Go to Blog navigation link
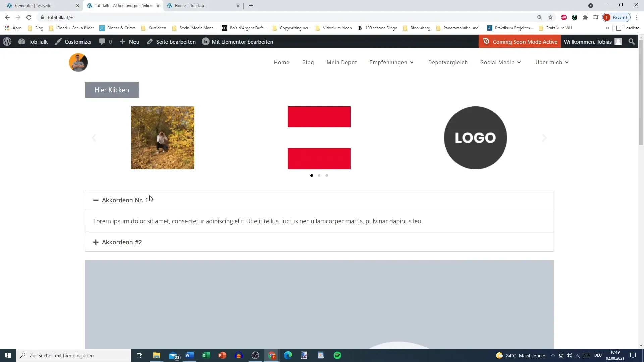 pos(308,62)
